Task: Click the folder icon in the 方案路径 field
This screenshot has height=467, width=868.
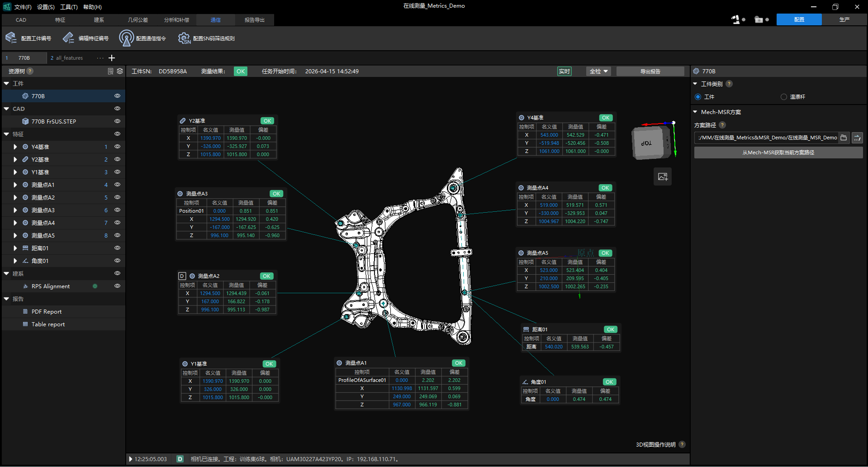Action: [x=844, y=138]
